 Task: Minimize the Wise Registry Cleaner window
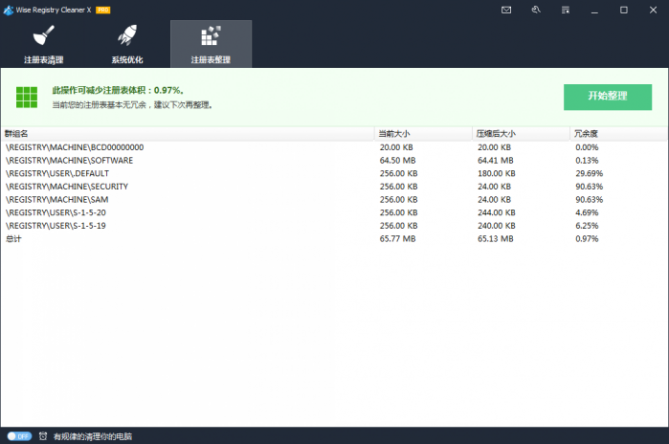click(594, 10)
